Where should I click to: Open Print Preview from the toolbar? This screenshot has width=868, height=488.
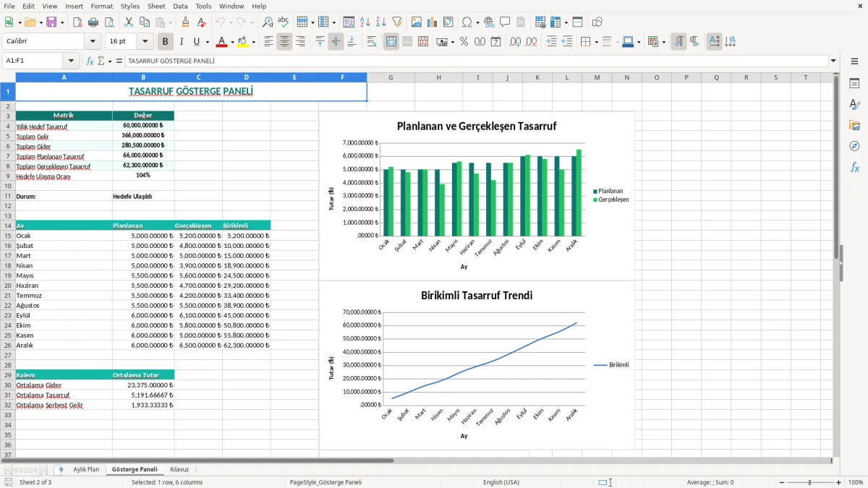coord(109,22)
